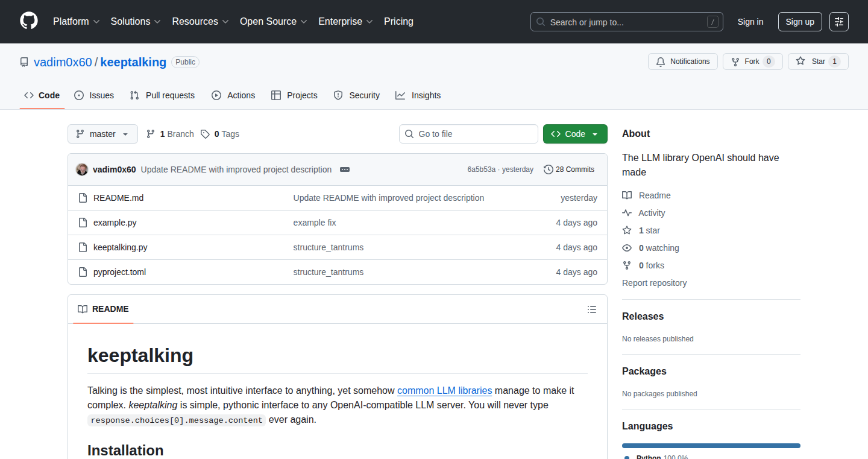Open the appearance settings icon beside Sign up
This screenshot has height=459, width=868.
tap(839, 22)
